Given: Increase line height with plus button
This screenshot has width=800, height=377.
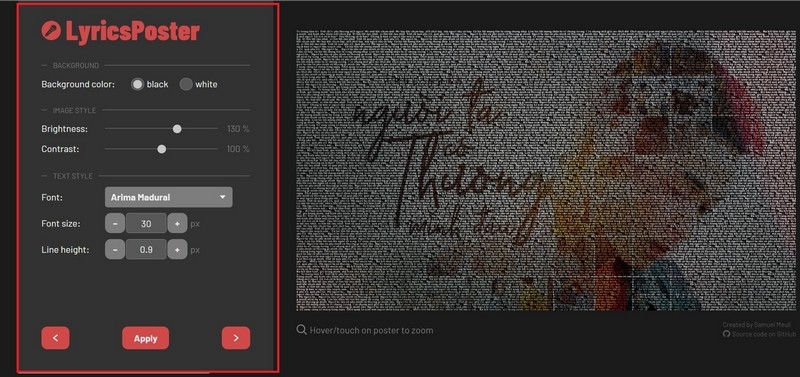Looking at the screenshot, I should pos(177,249).
